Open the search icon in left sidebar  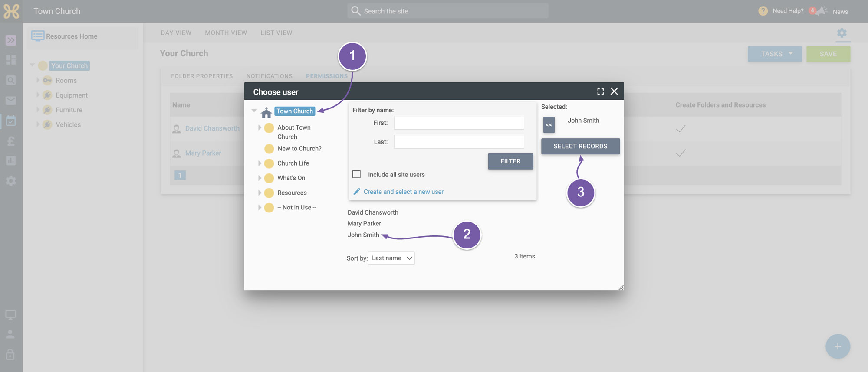pyautogui.click(x=11, y=80)
